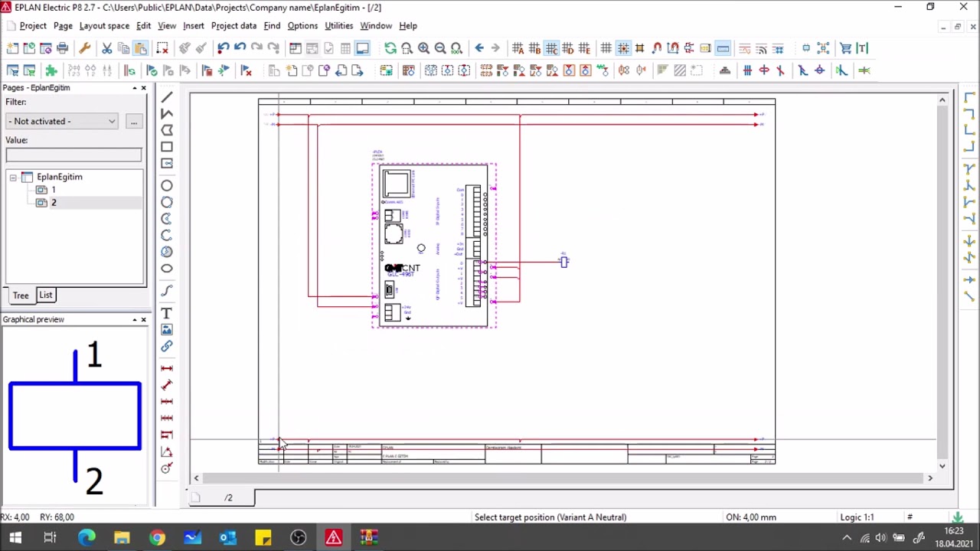The height and width of the screenshot is (551, 980).
Task: Click the Print icon in the toolbar
Action: 63,48
